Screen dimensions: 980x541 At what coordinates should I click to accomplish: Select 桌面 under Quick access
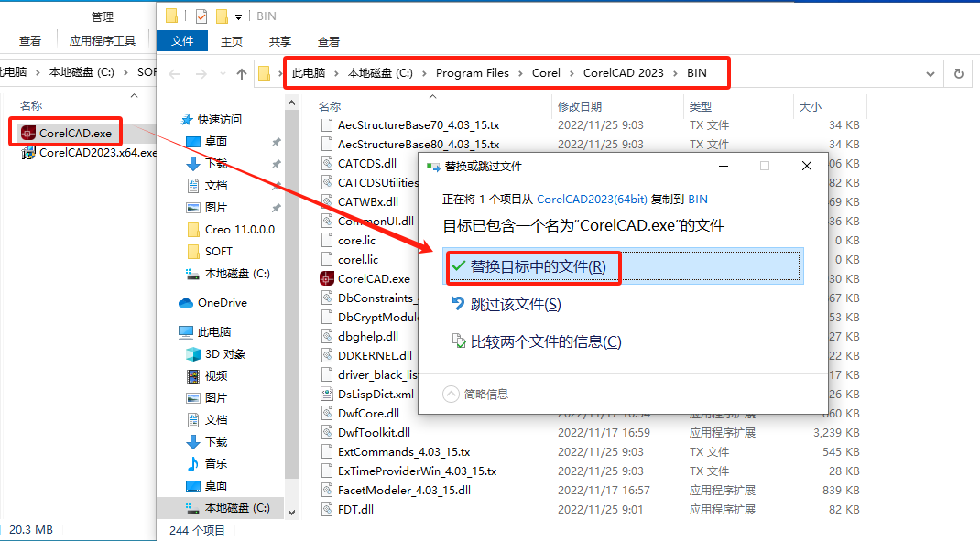[x=216, y=142]
